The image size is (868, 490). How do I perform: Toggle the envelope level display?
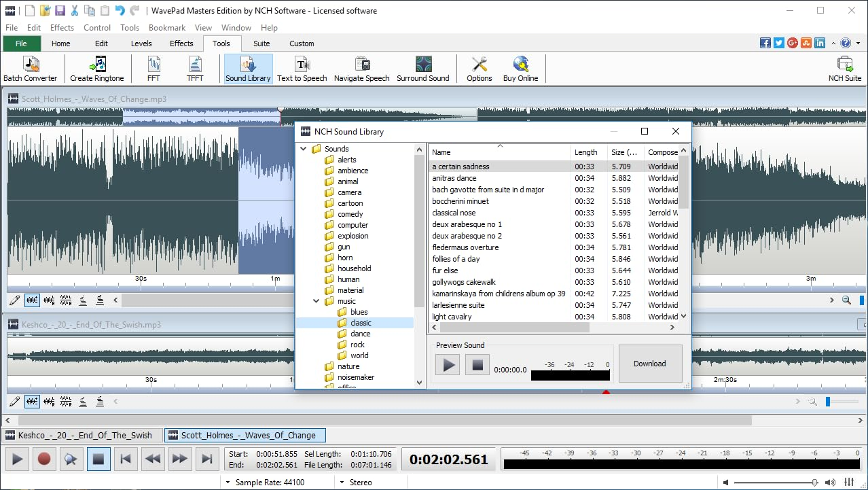coord(82,300)
